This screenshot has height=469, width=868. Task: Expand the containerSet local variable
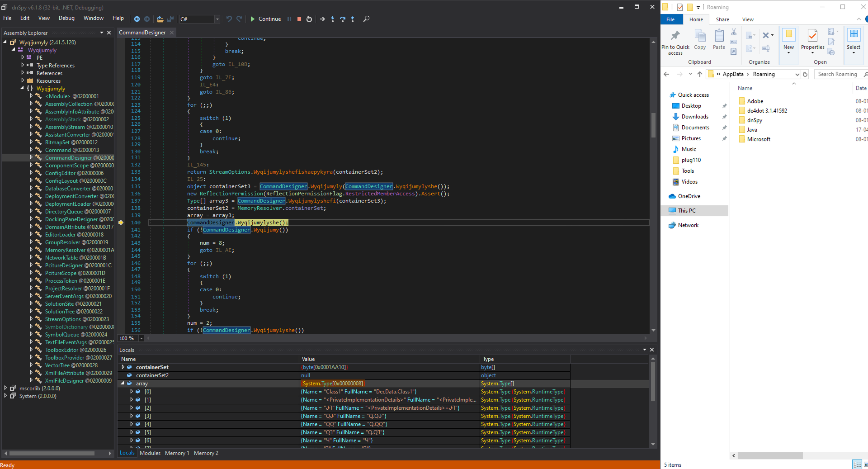click(x=123, y=367)
